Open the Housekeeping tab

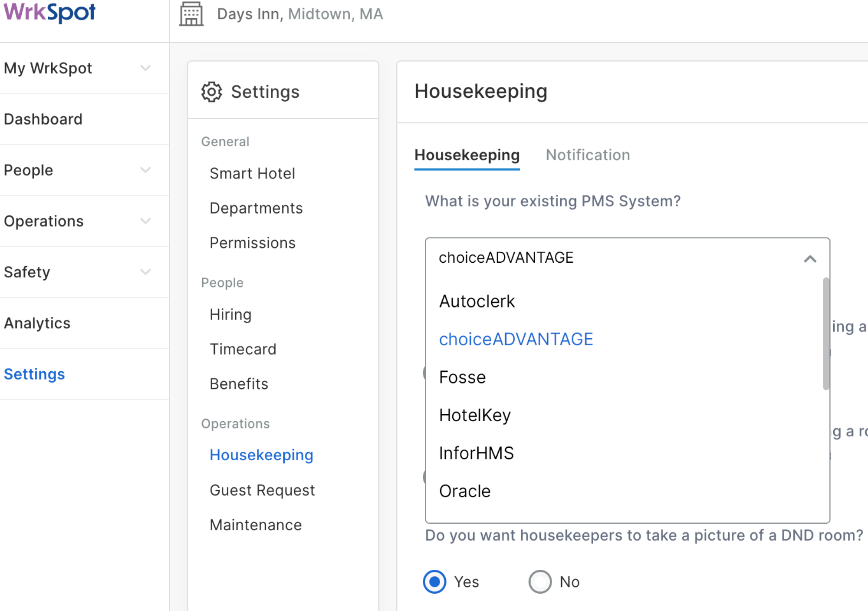click(467, 155)
